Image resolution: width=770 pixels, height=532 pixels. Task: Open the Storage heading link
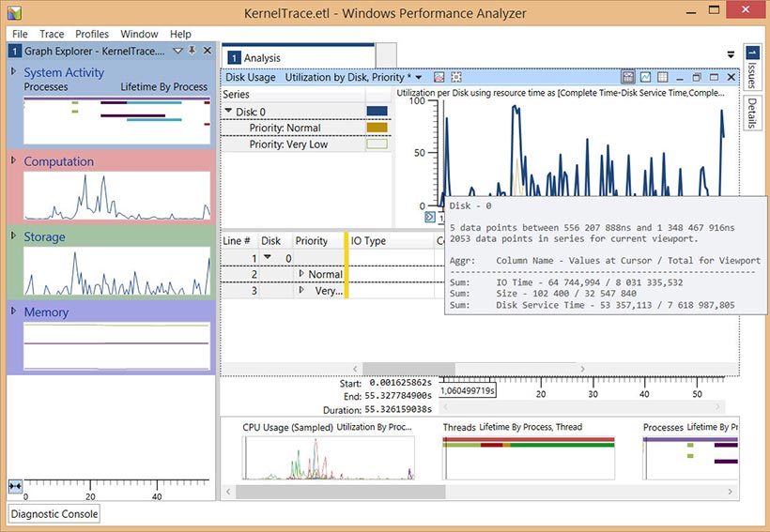44,237
